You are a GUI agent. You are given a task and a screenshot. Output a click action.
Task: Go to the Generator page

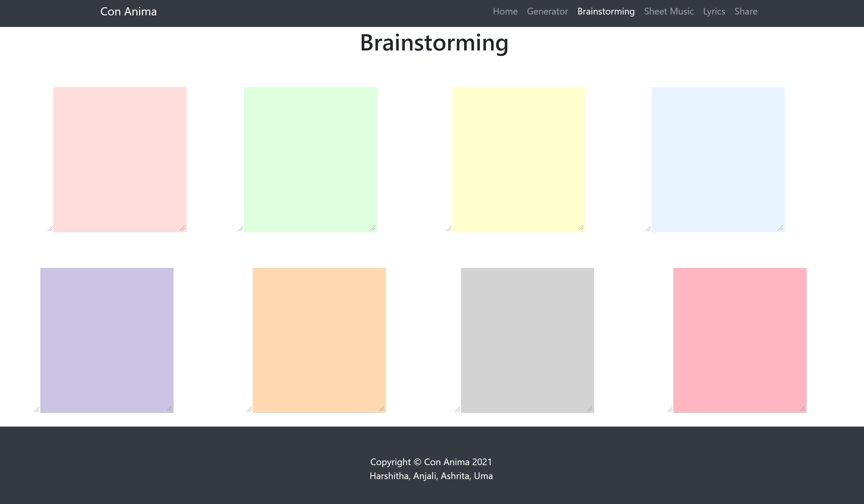pos(547,11)
